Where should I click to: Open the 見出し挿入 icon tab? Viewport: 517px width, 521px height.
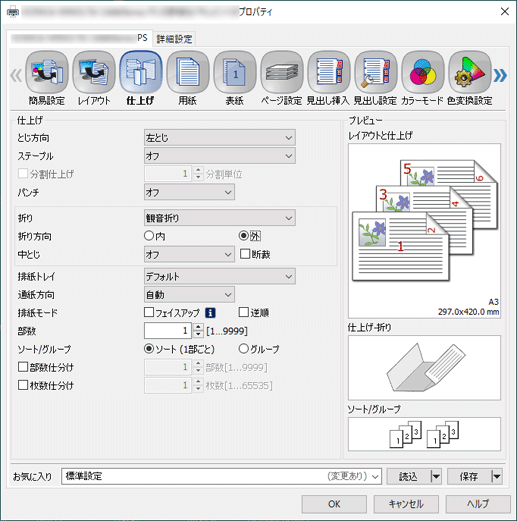coord(329,78)
